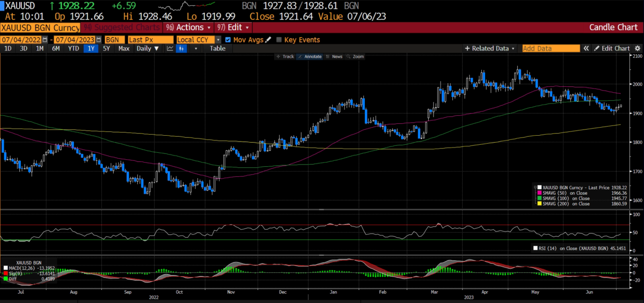
Task: Enable the Key Events checkbox
Action: click(279, 40)
